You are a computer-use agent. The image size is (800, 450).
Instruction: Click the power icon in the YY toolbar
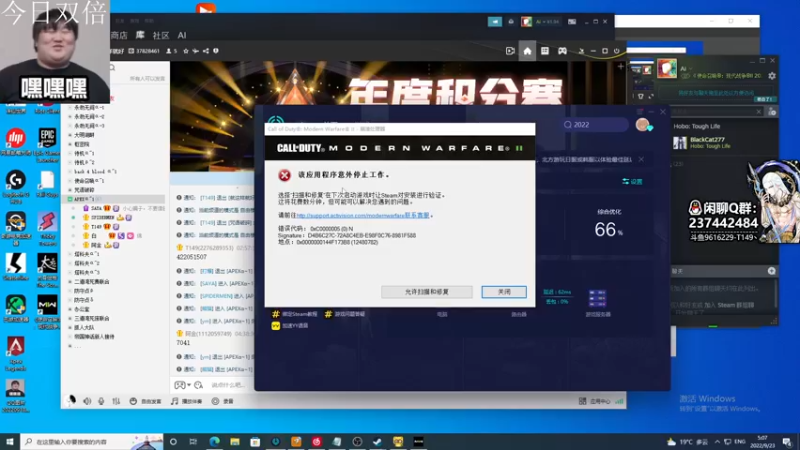pyautogui.click(x=616, y=51)
